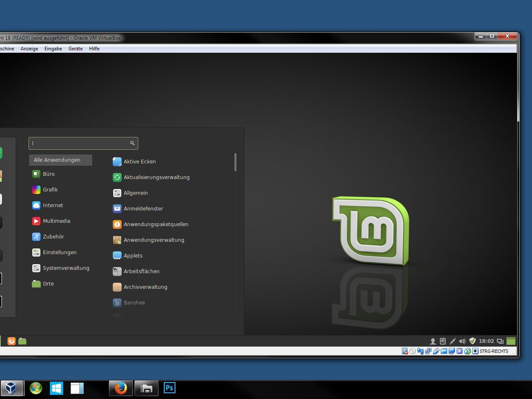
Task: Open the file manager taskbar button
Action: [146, 388]
